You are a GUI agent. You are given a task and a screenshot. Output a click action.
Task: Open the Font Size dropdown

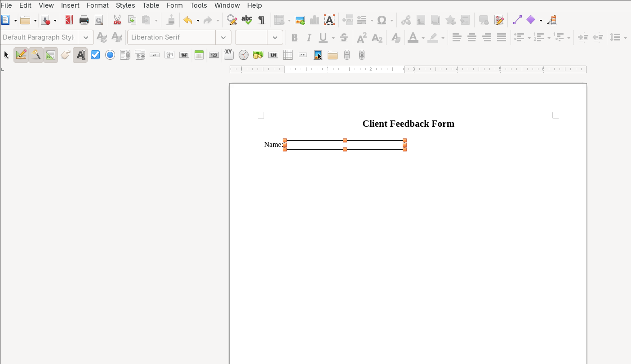(275, 37)
